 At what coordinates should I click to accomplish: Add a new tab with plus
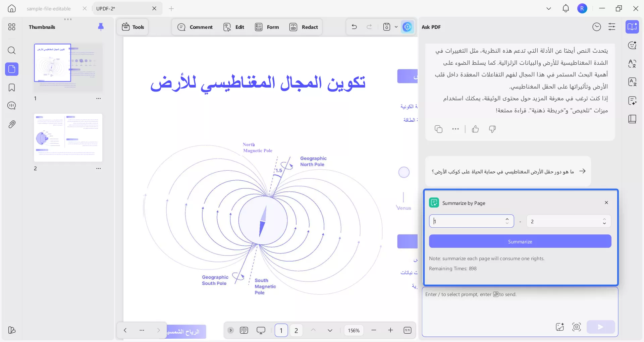coord(171,8)
